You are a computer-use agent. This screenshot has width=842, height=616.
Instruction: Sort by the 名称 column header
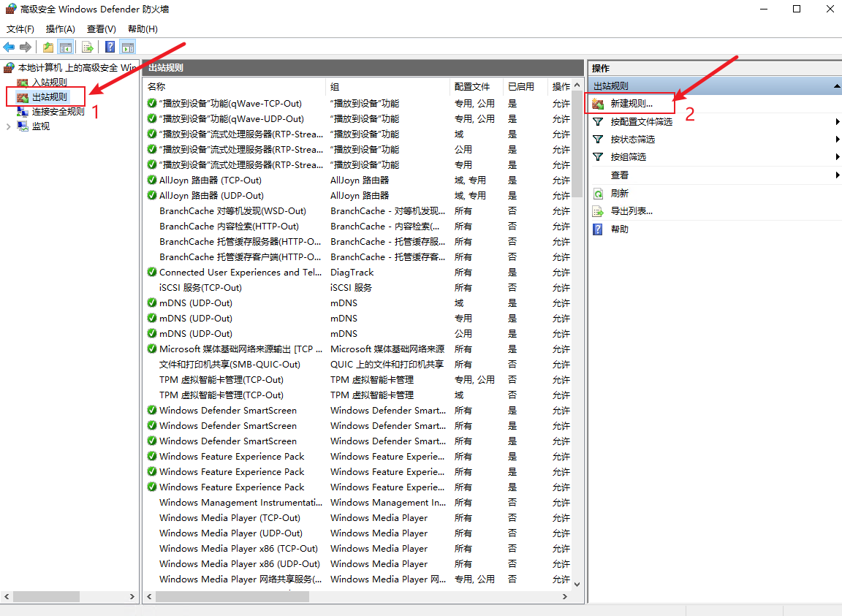point(235,86)
